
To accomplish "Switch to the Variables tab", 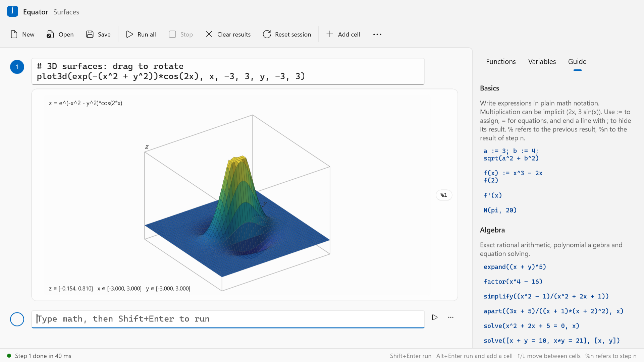I will 542,62.
